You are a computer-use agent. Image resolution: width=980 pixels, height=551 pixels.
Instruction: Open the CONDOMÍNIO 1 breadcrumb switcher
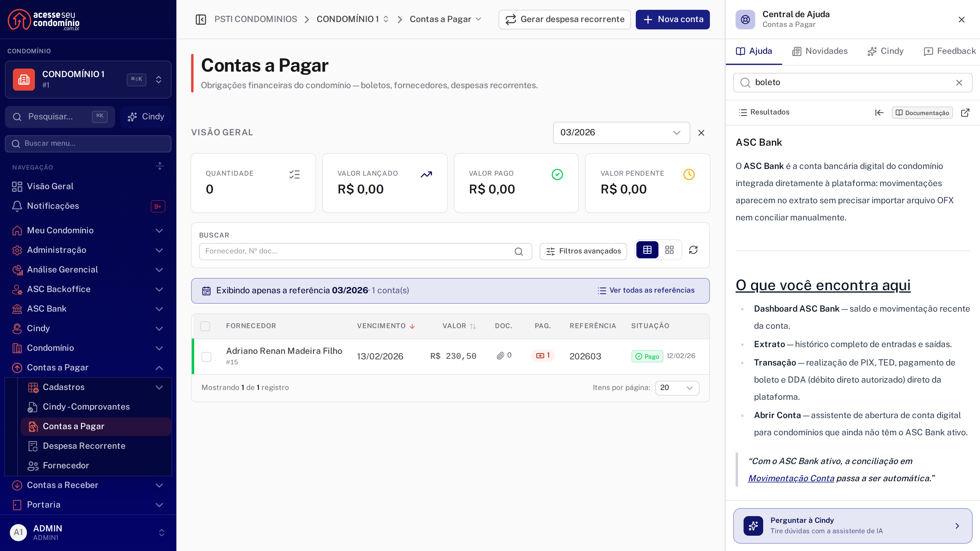pyautogui.click(x=353, y=19)
